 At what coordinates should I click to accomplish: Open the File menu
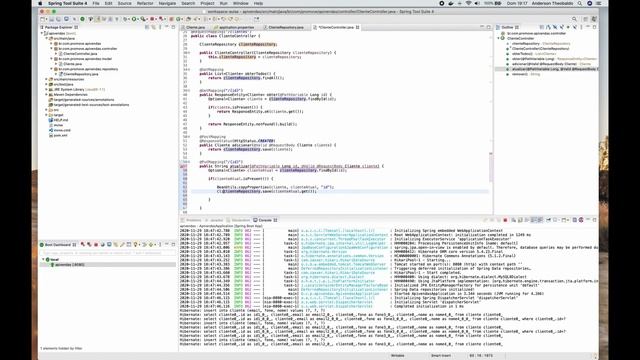tap(96, 3)
